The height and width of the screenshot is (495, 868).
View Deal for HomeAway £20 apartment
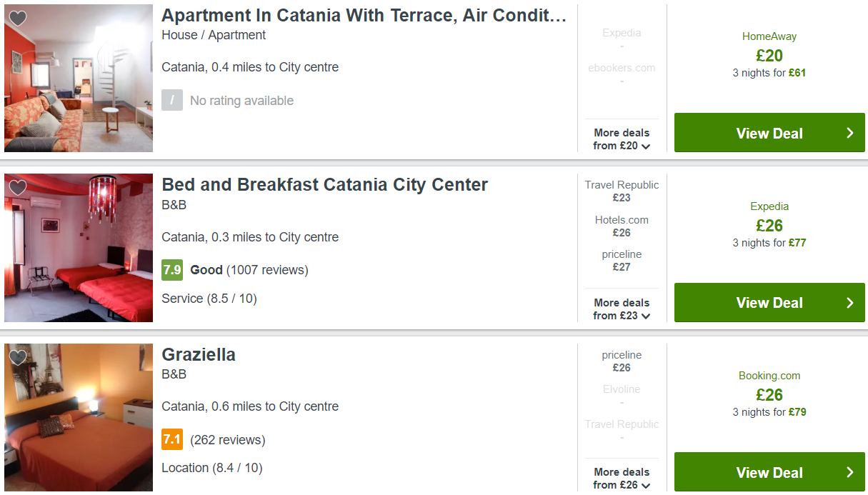point(769,133)
